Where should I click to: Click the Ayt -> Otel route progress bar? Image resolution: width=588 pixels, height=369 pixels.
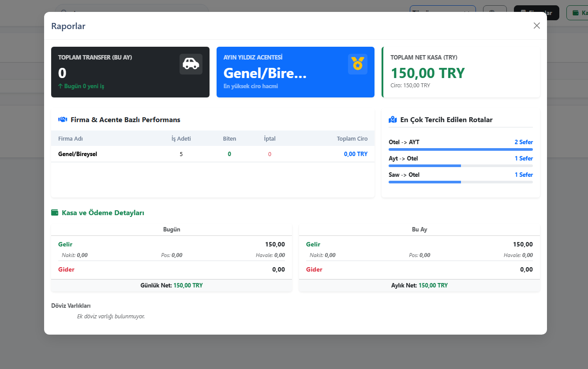tap(460, 166)
